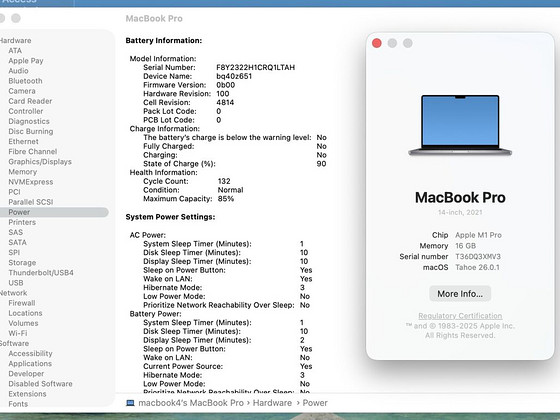
Task: Click the Device Name value bq40z651
Action: (x=234, y=76)
